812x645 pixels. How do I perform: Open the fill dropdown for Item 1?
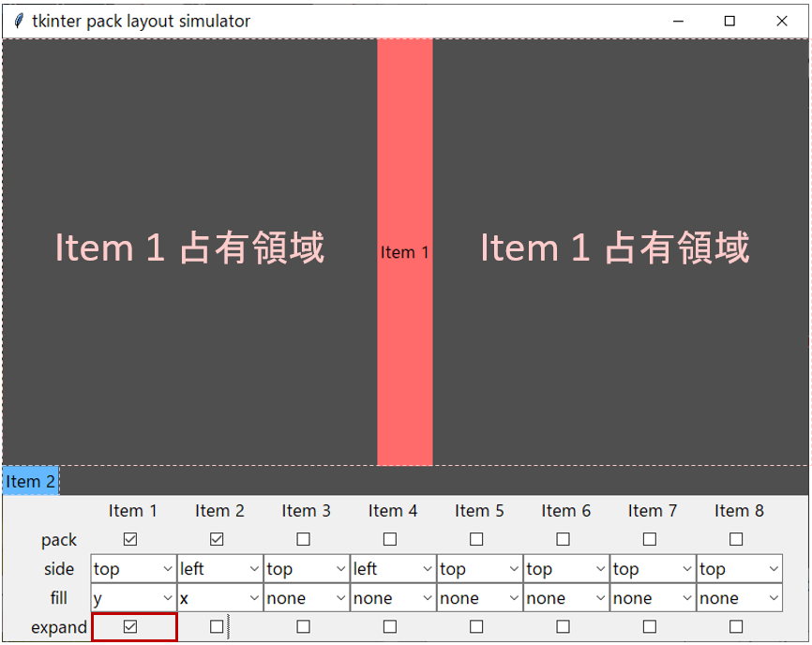[133, 597]
